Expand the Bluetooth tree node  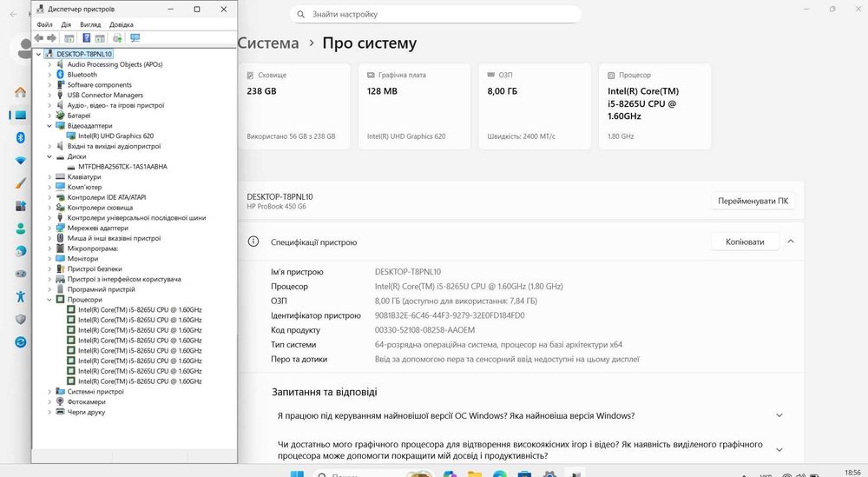(49, 74)
